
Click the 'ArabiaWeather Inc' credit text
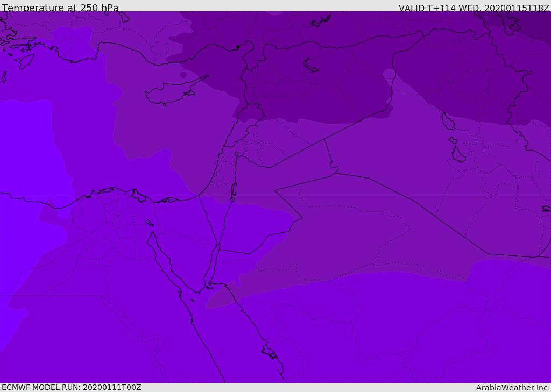coord(512,388)
